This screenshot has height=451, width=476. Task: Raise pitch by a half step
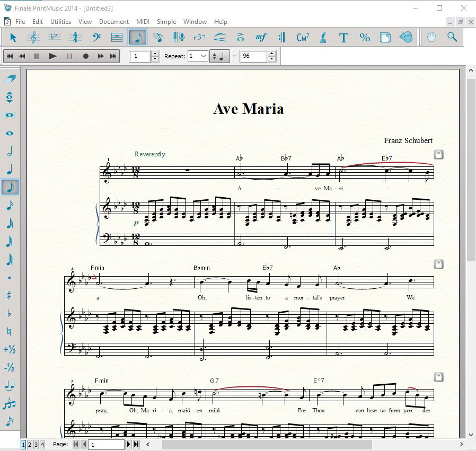click(x=10, y=349)
